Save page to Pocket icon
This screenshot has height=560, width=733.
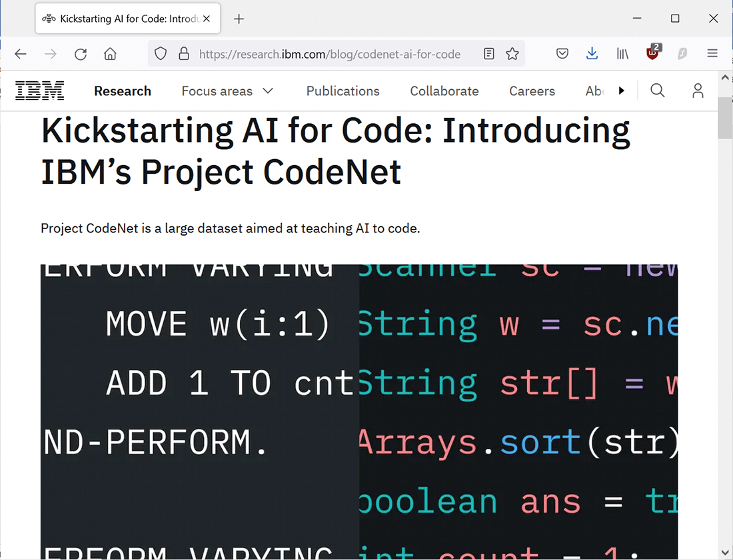(562, 54)
